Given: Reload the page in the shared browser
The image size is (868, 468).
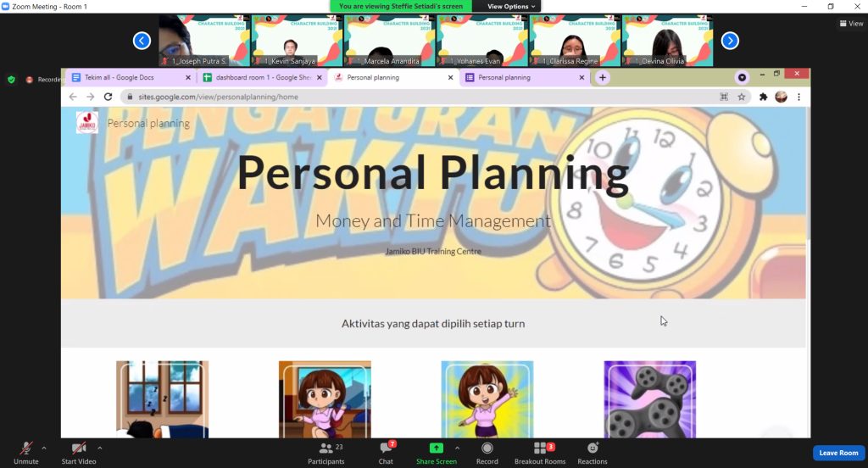Looking at the screenshot, I should pyautogui.click(x=108, y=97).
